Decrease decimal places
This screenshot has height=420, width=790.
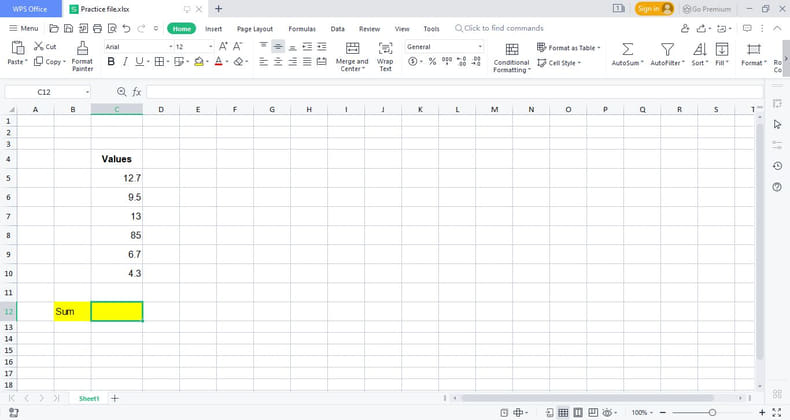point(476,61)
